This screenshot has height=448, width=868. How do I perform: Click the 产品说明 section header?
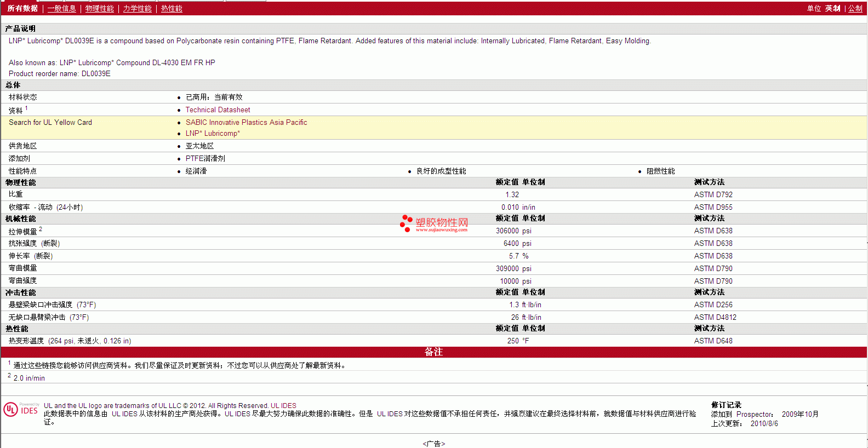(20, 28)
